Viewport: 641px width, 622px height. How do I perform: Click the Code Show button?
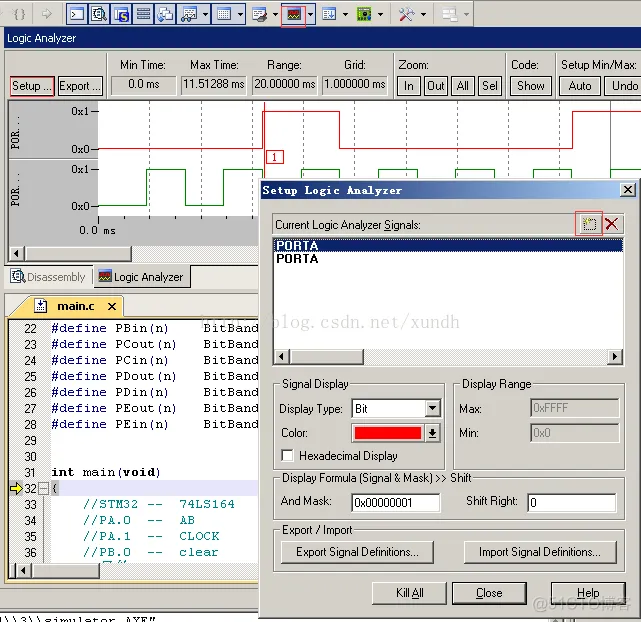click(531, 86)
